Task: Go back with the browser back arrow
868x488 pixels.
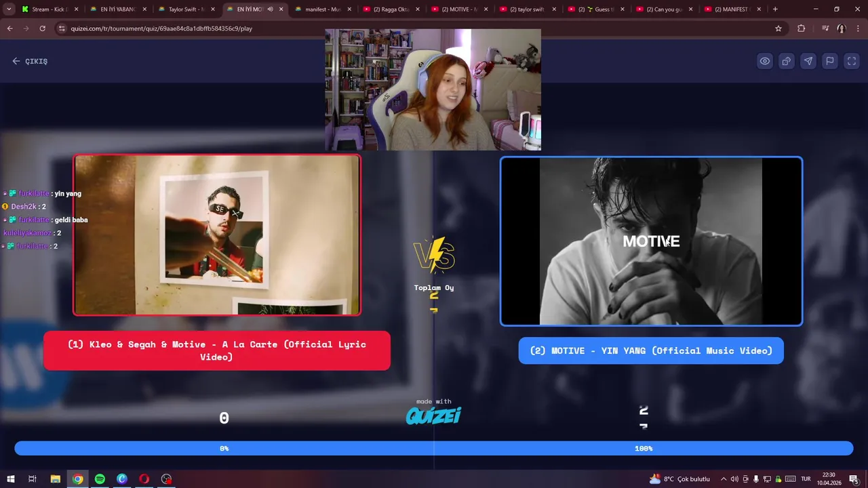Action: tap(9, 28)
